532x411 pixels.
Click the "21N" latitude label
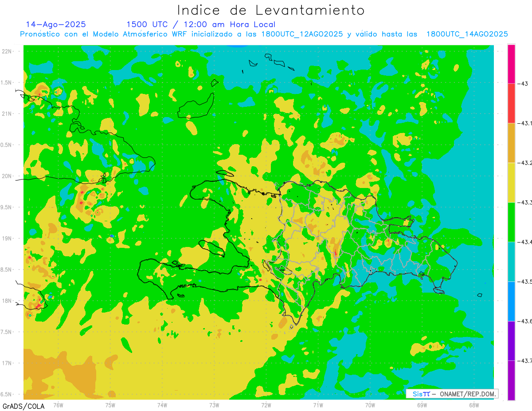(x=8, y=114)
